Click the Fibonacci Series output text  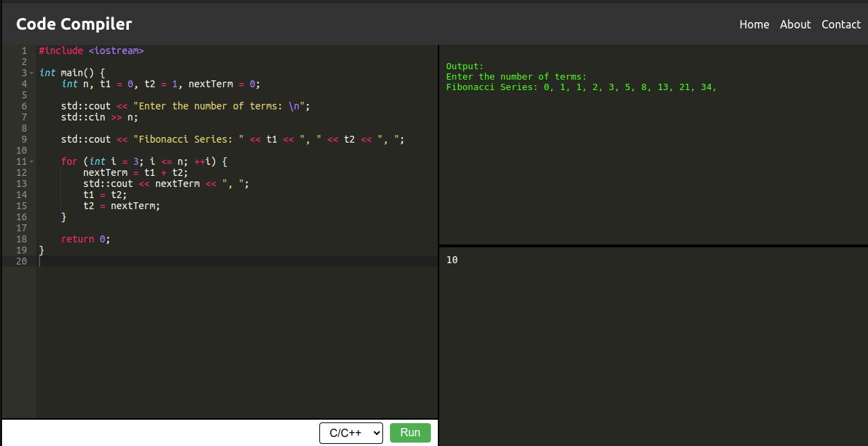(x=581, y=87)
